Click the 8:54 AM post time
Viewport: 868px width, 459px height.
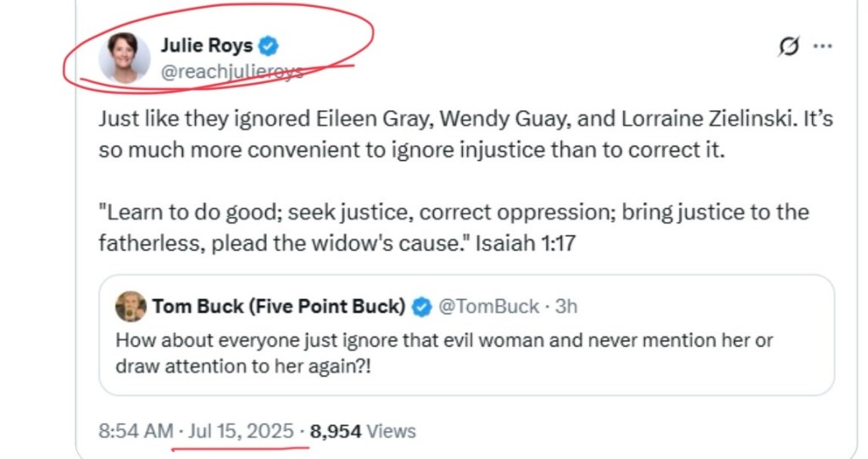136,431
